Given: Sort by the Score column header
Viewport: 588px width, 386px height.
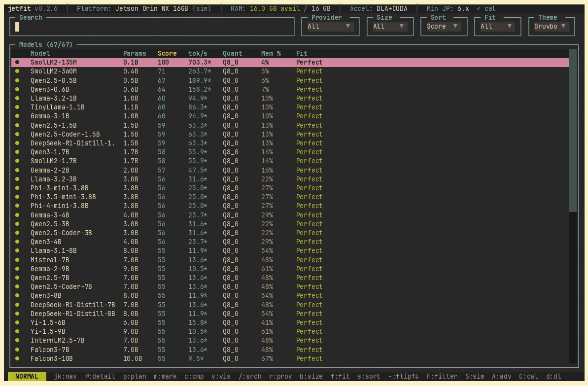Looking at the screenshot, I should click(167, 53).
